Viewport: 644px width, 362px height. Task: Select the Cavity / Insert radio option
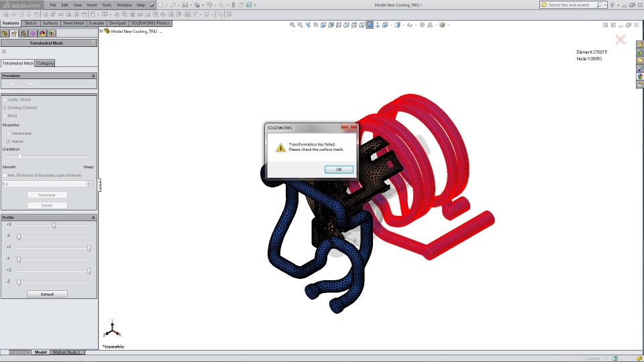pyautogui.click(x=5, y=100)
